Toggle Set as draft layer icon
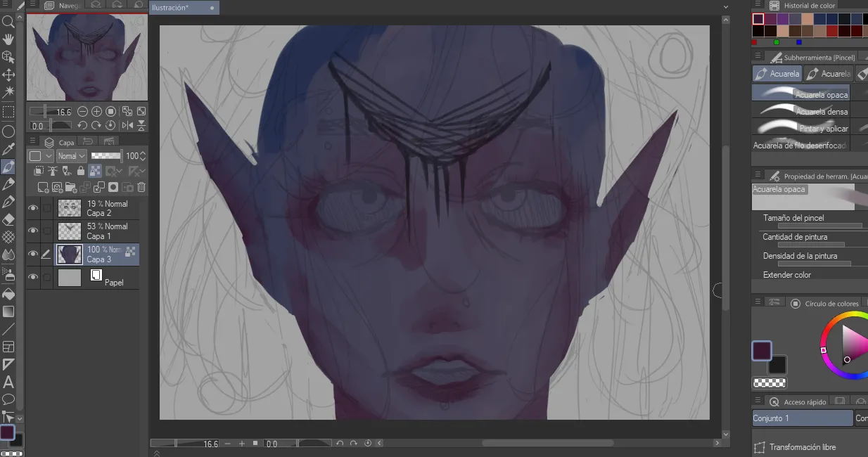The height and width of the screenshot is (457, 868). point(67,171)
